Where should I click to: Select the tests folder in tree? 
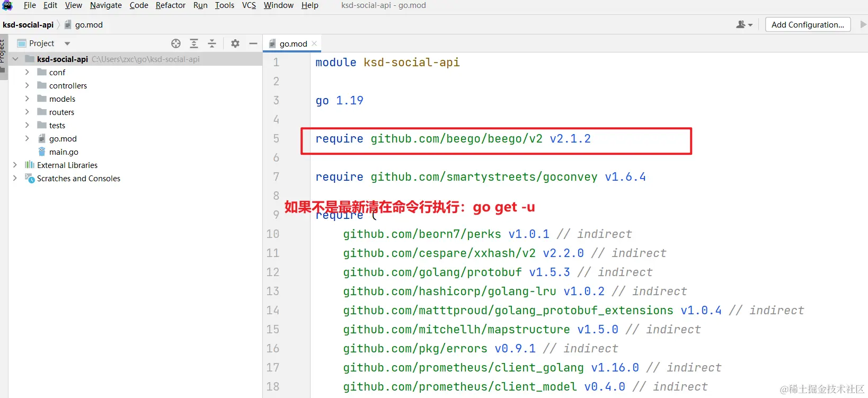tap(57, 125)
